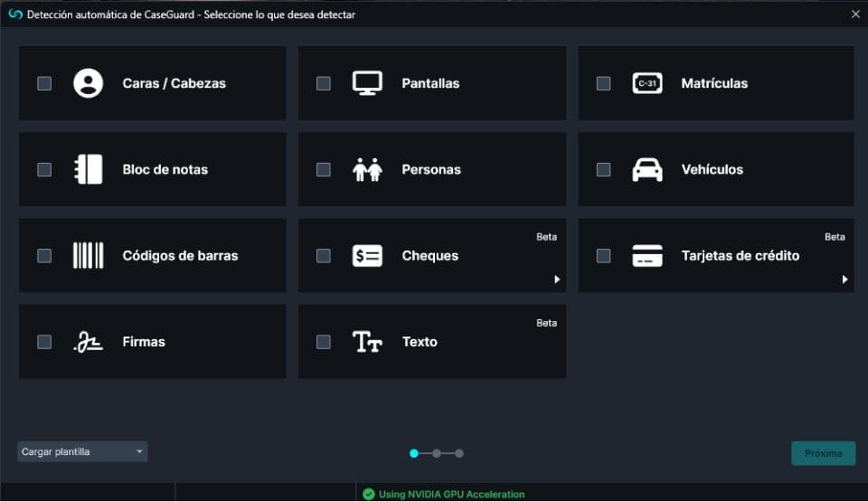868x502 pixels.
Task: Click the Códigos de barras label
Action: (181, 255)
